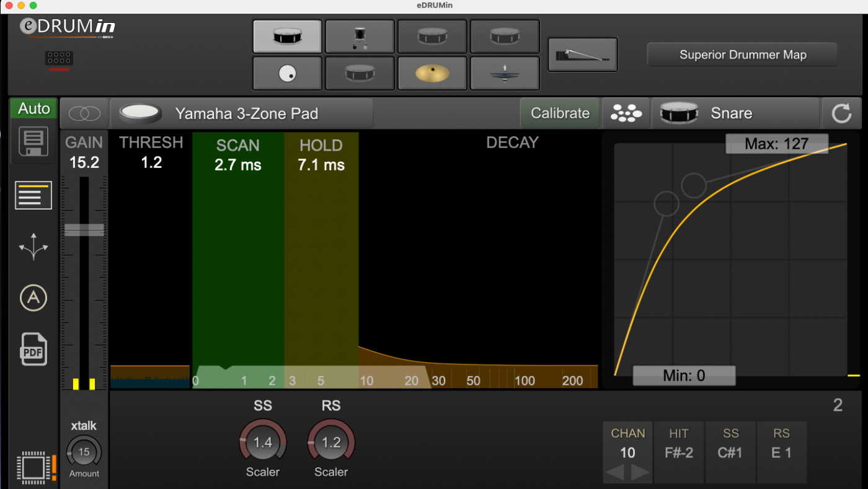Click the Min: 0 field
The height and width of the screenshot is (489, 868).
[684, 375]
